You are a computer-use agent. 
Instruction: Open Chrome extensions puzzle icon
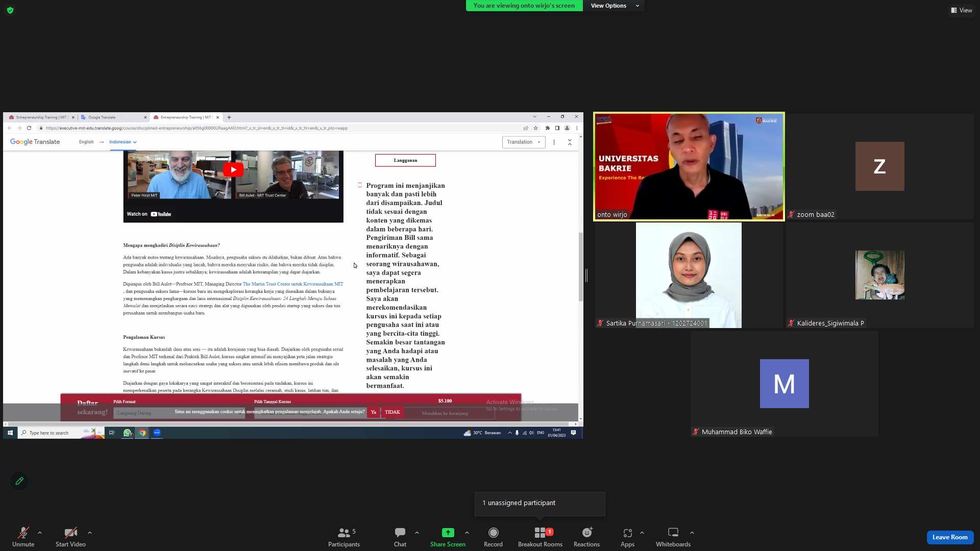548,128
